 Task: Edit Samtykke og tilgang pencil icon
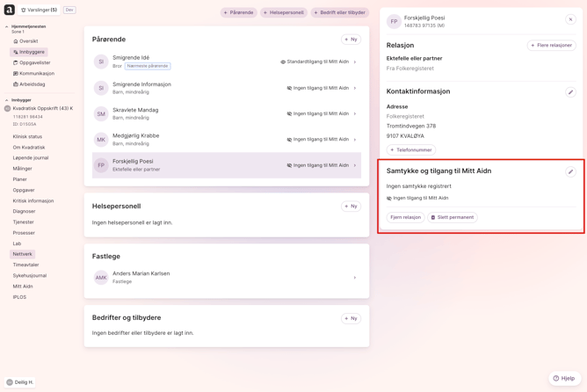click(570, 172)
